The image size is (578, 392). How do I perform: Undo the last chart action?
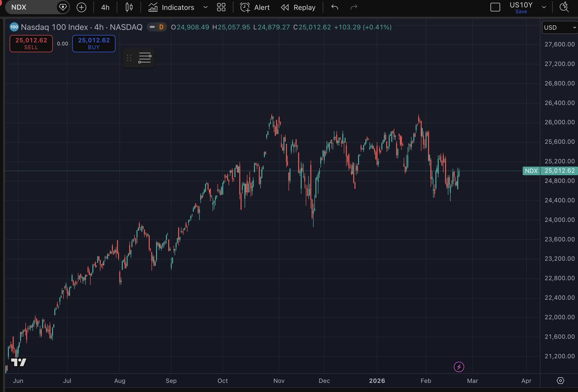coord(335,7)
